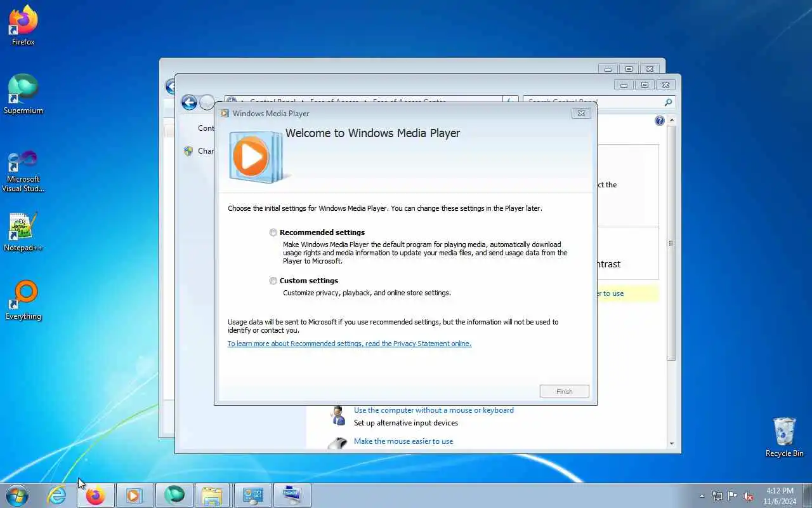Click the muted volume tray icon
This screenshot has width=812, height=508.
click(x=749, y=496)
